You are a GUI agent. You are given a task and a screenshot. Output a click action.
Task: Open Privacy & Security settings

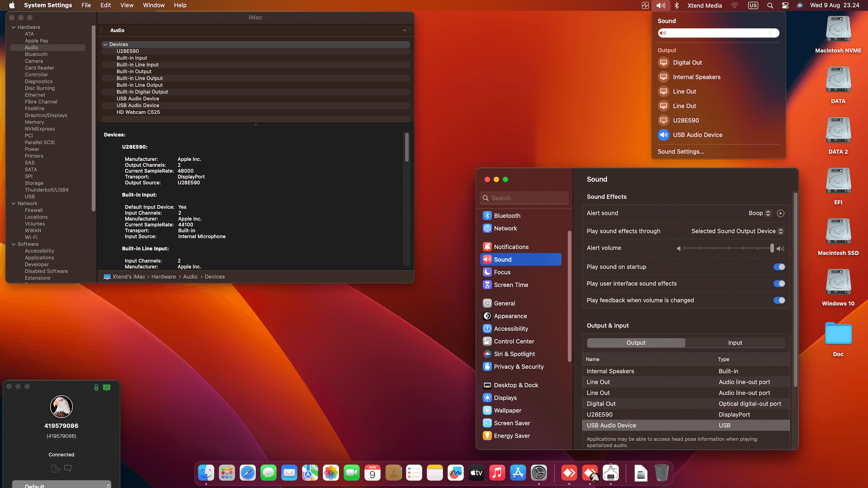point(521,367)
